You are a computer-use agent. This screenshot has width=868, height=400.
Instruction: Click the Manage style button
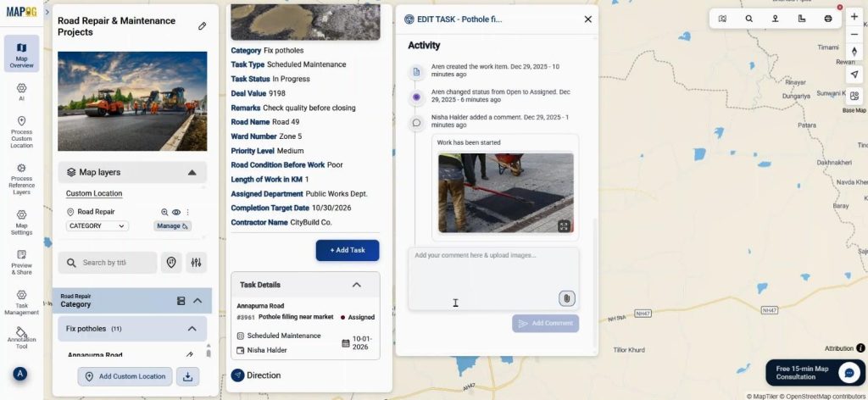[x=173, y=225]
